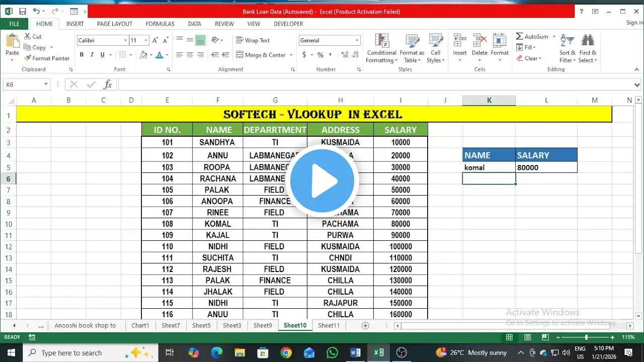This screenshot has height=362, width=644.
Task: Apply Fill Color bucket
Action: [x=143, y=55]
